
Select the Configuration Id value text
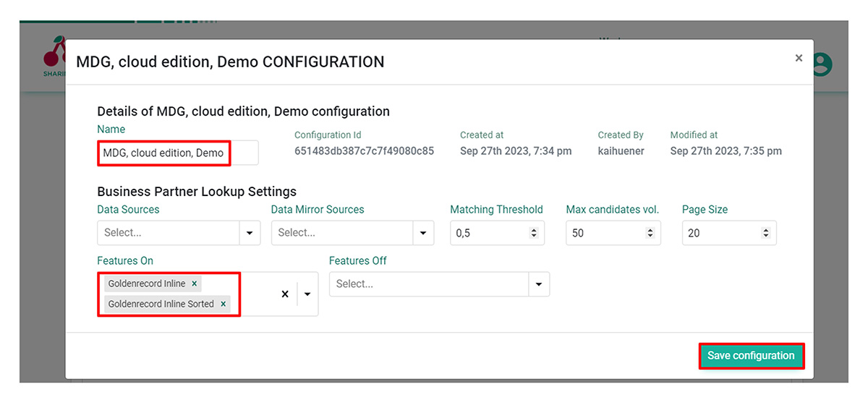coord(364,151)
